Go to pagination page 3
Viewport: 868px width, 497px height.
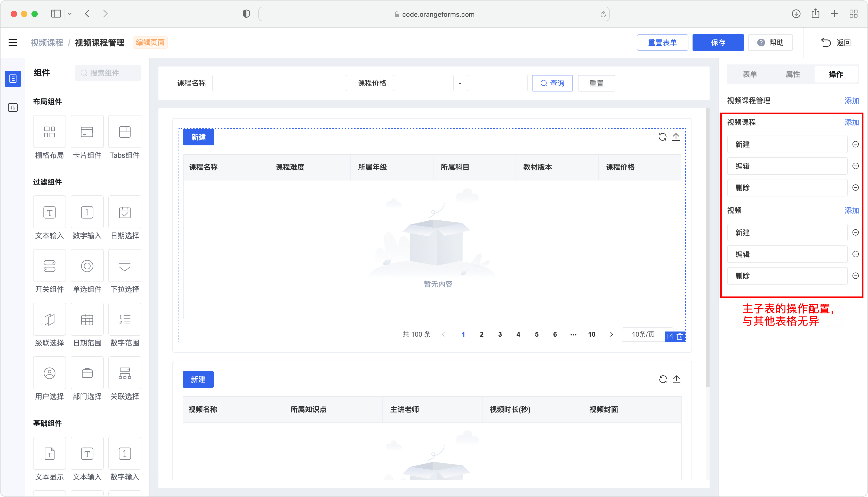tap(500, 335)
